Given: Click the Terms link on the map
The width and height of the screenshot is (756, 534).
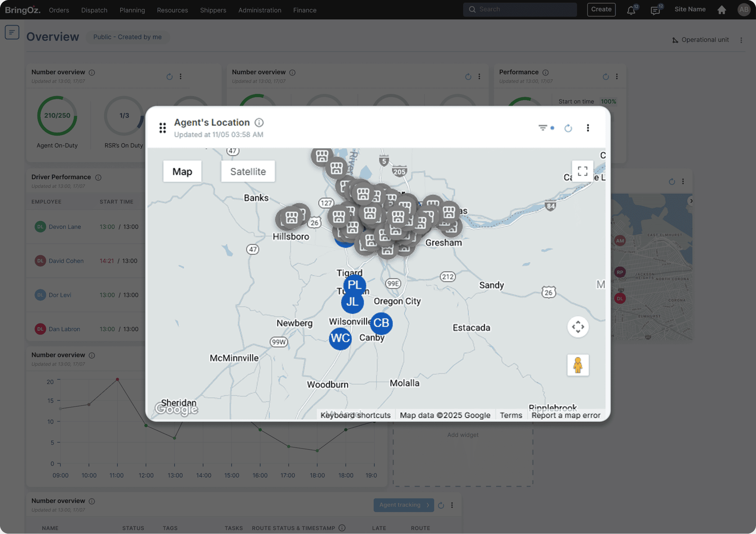Looking at the screenshot, I should [511, 415].
